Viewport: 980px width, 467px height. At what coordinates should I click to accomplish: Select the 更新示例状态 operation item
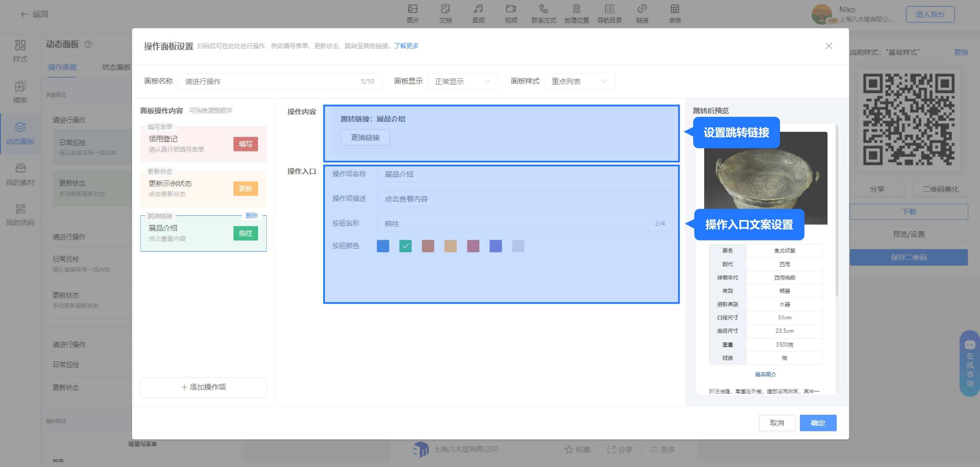(204, 189)
